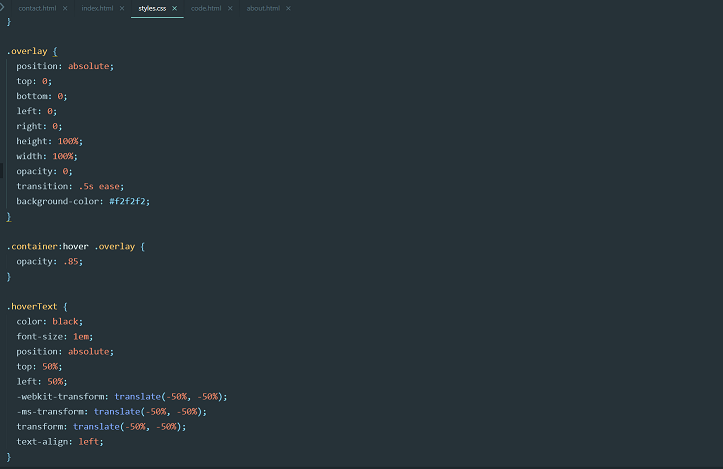Click the bottom: 0 line
The image size is (723, 469).
click(42, 96)
